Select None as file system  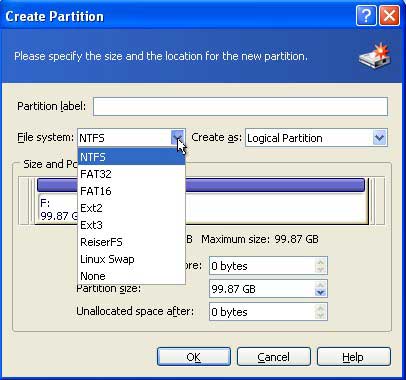coord(131,276)
